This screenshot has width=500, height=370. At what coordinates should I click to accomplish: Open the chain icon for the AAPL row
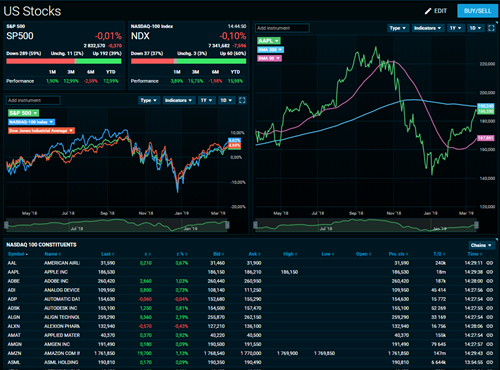[489, 272]
